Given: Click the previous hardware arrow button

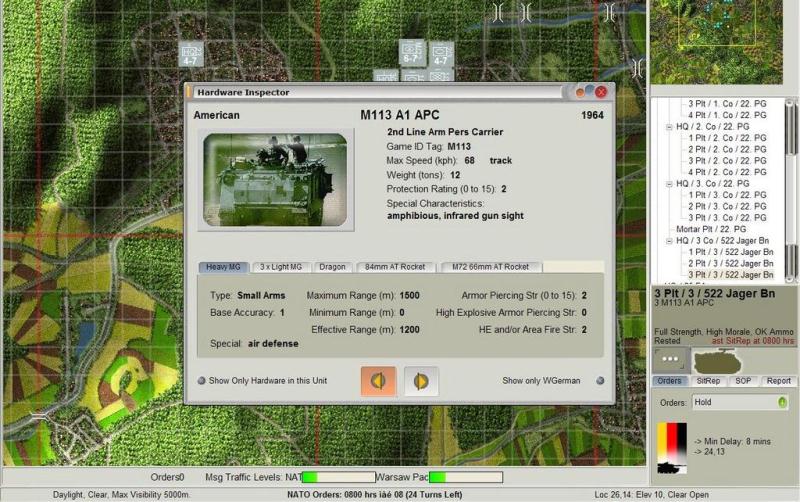Looking at the screenshot, I should (x=378, y=381).
